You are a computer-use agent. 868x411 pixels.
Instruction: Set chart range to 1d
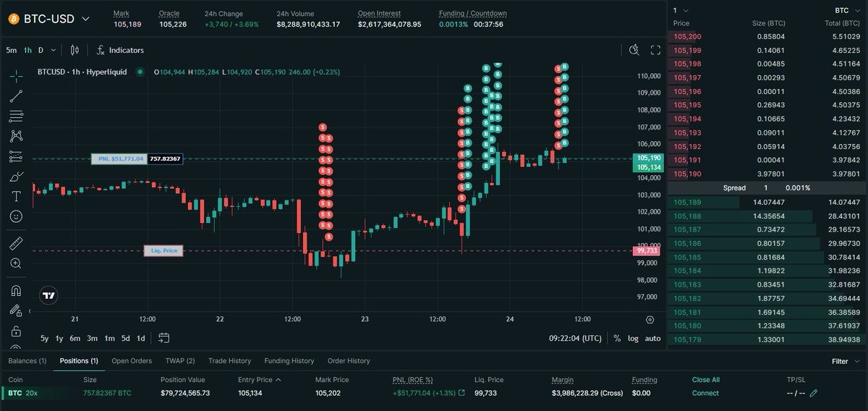click(141, 338)
